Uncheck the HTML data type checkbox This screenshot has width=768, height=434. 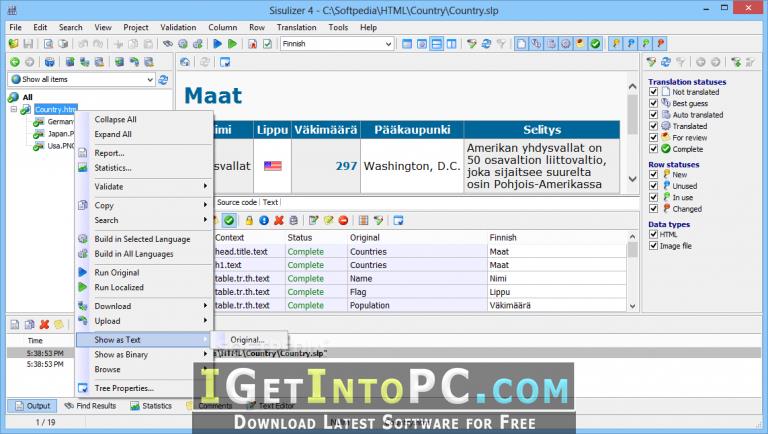[x=653, y=234]
